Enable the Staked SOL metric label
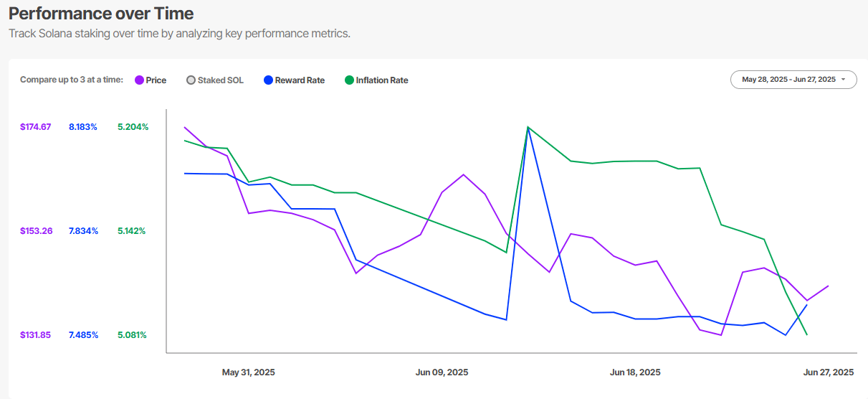The image size is (868, 399). [220, 80]
